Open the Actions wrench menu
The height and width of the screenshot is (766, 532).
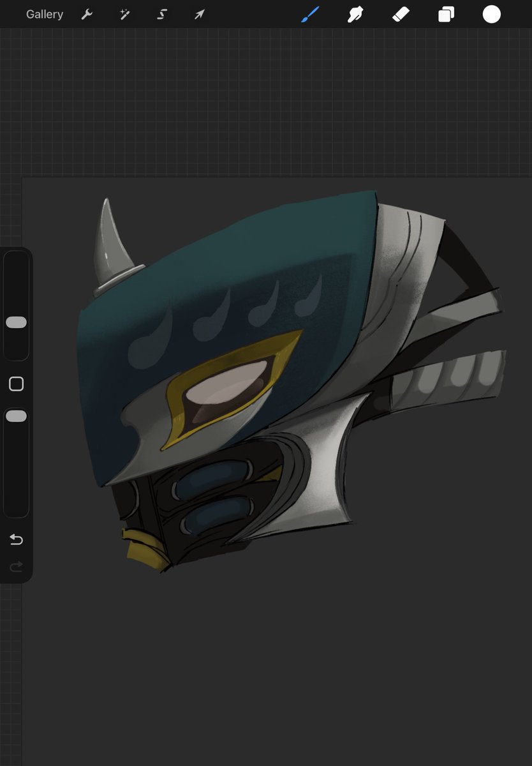[87, 14]
